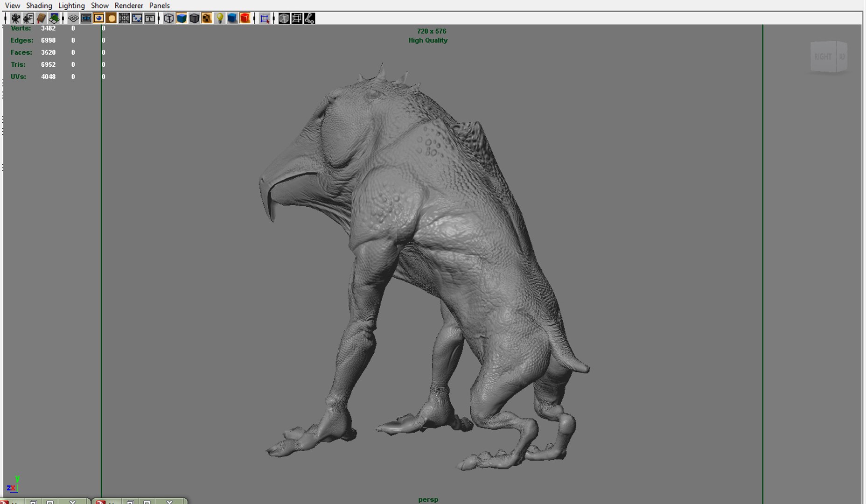Click the persp camera name label
This screenshot has height=504, width=866.
428,499
